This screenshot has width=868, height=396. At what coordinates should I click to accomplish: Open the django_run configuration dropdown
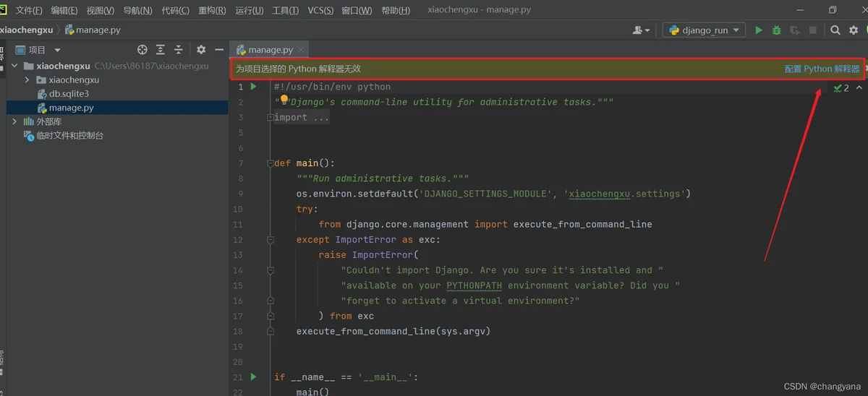click(705, 30)
